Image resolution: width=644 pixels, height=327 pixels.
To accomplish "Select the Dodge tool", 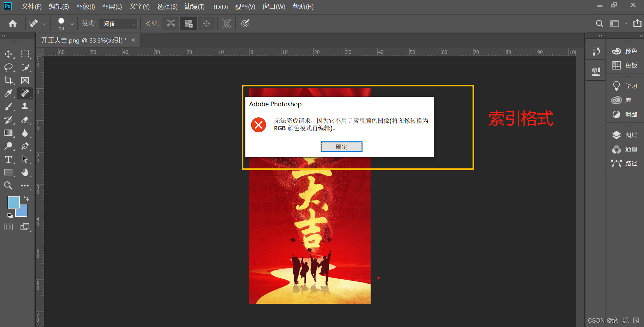I will click(8, 146).
